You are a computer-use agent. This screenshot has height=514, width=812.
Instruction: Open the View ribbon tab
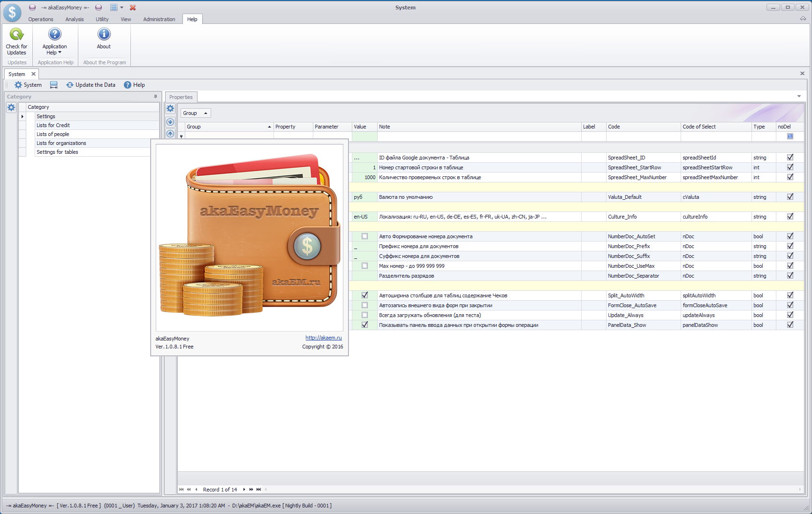(126, 19)
